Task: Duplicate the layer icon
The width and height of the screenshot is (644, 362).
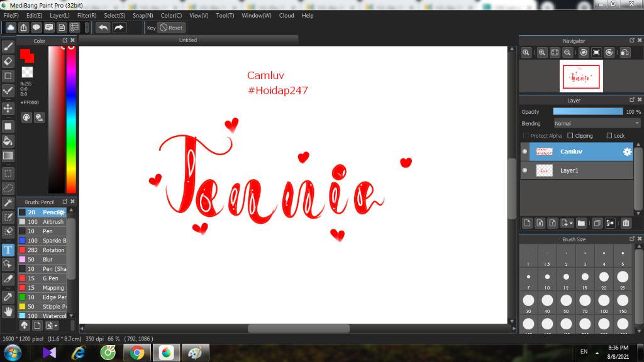Action: click(597, 223)
